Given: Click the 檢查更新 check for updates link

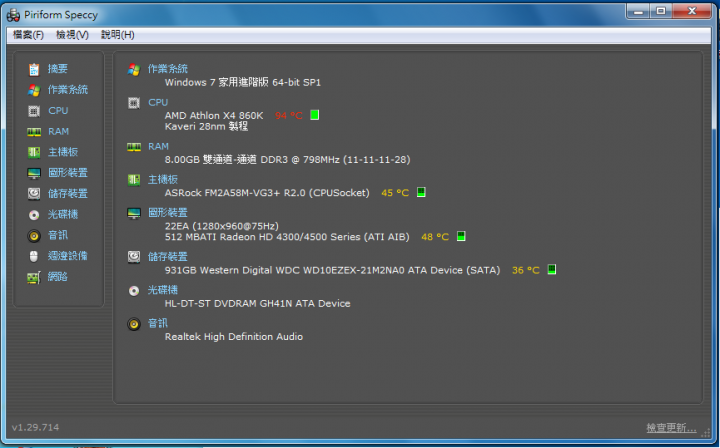Looking at the screenshot, I should [671, 428].
